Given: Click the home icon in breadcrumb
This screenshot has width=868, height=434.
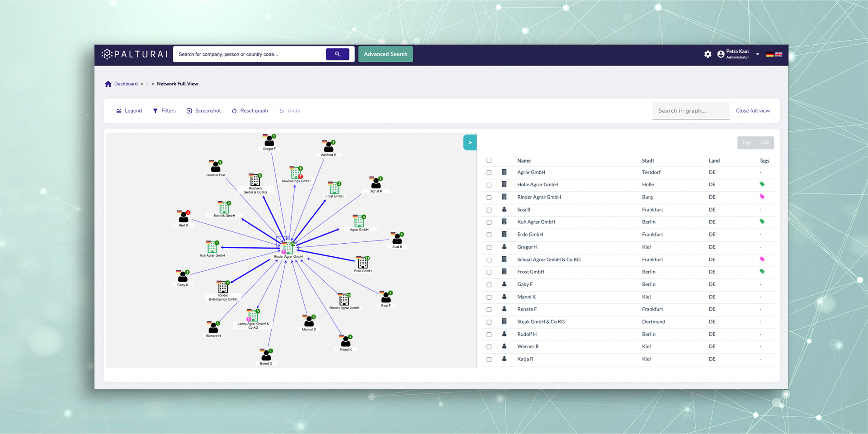Looking at the screenshot, I should point(108,84).
